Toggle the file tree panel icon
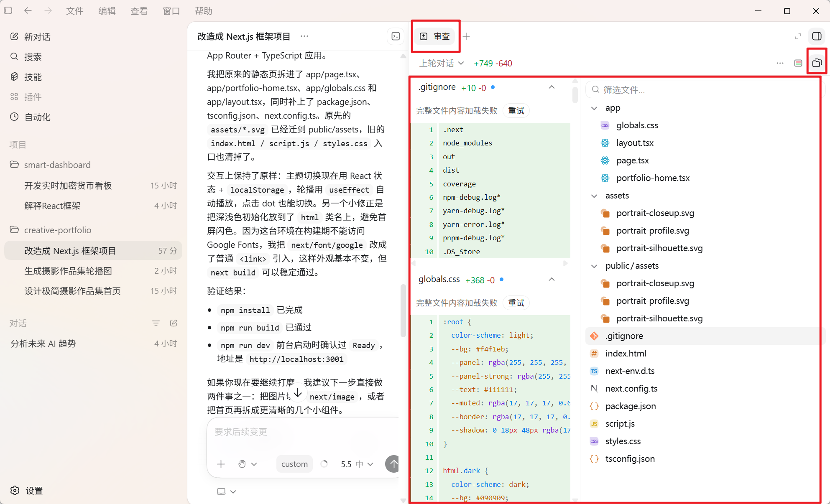This screenshot has width=830, height=504. 817,63
